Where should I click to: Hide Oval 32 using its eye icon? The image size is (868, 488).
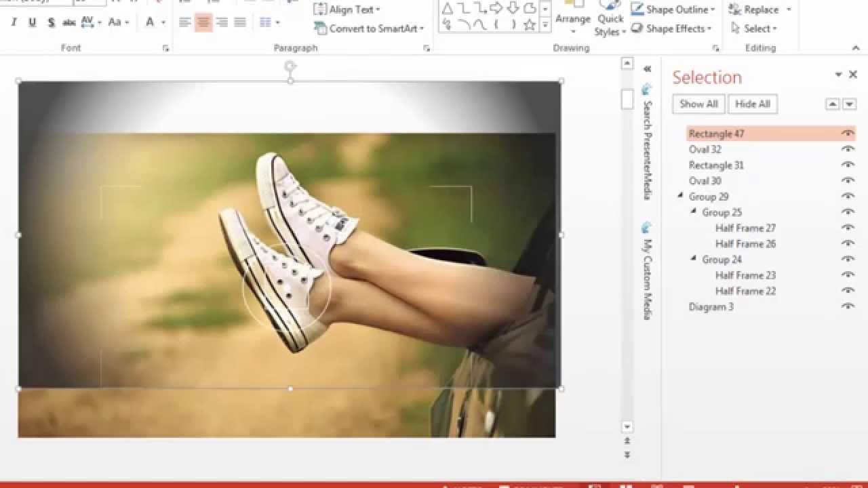(x=848, y=149)
